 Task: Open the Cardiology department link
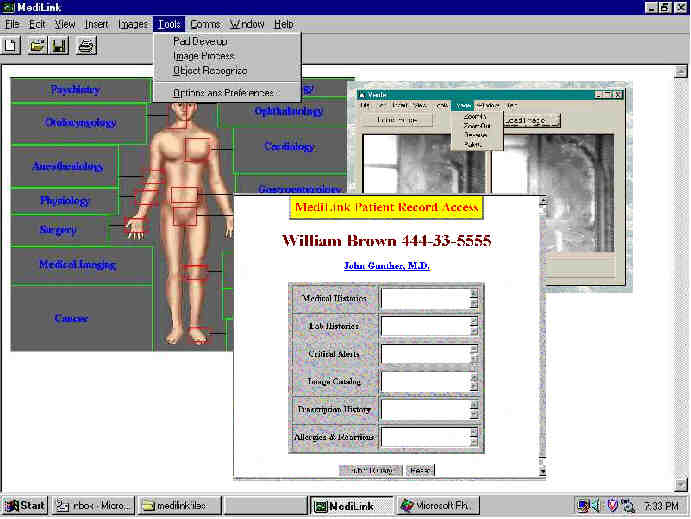289,146
